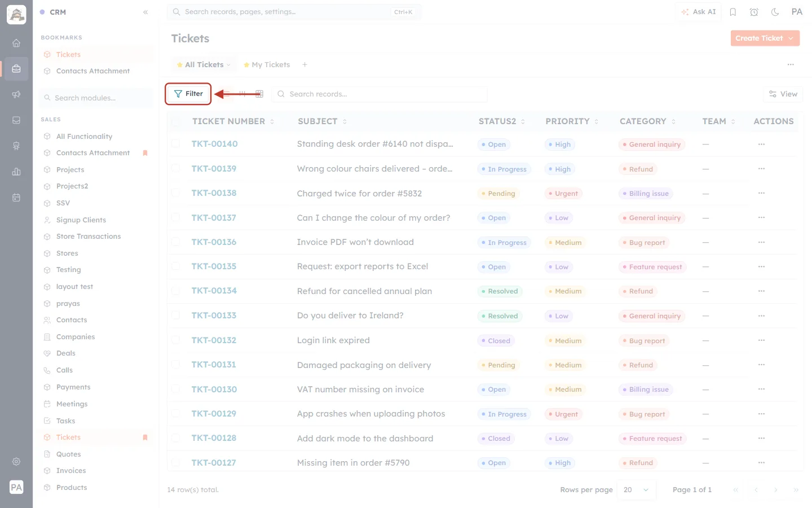Open the Deals module in the sidebar
Image resolution: width=812 pixels, height=508 pixels.
coord(66,353)
